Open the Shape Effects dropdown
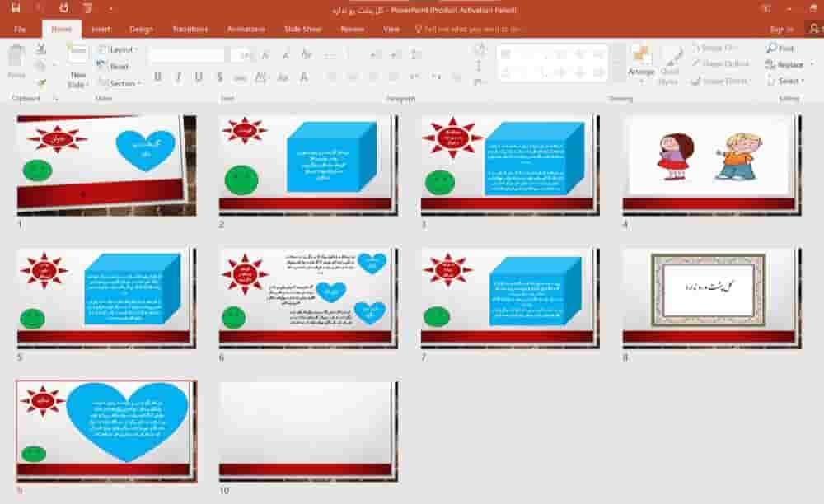 click(722, 81)
